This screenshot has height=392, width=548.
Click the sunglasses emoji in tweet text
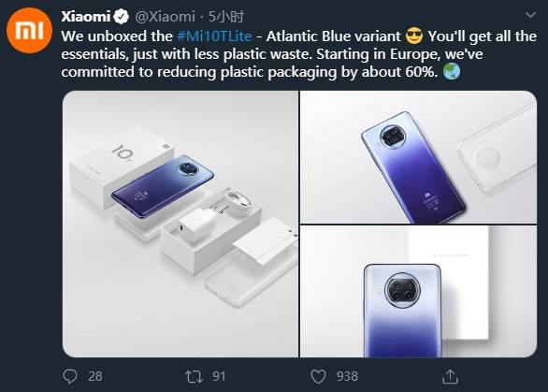pyautogui.click(x=414, y=36)
